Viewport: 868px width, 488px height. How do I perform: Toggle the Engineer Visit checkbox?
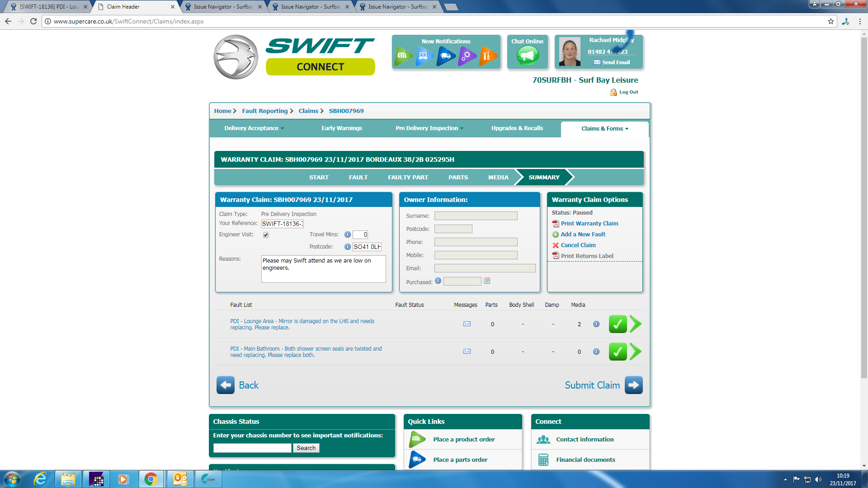[266, 235]
